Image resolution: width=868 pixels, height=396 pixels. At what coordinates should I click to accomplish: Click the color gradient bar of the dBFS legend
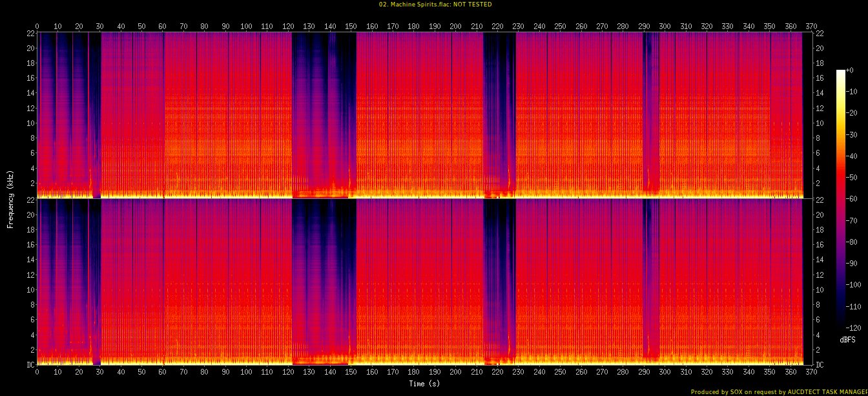click(x=840, y=195)
